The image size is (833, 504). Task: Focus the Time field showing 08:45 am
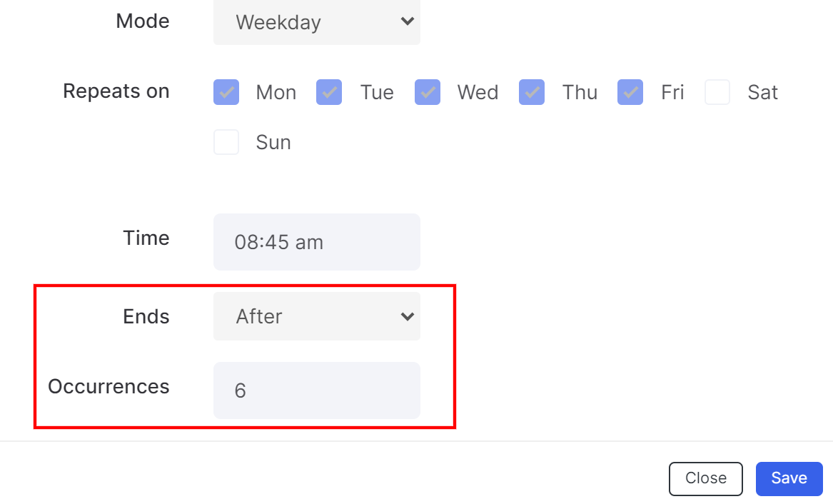(317, 242)
